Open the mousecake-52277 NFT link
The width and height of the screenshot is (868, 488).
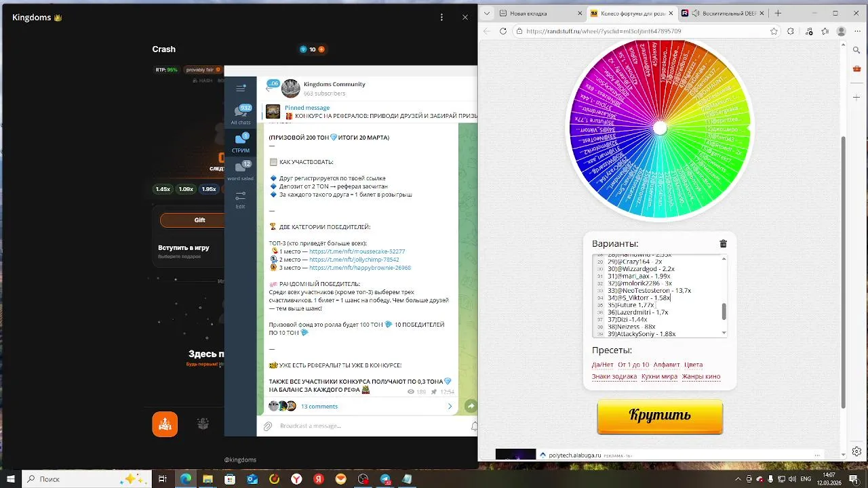coord(357,251)
